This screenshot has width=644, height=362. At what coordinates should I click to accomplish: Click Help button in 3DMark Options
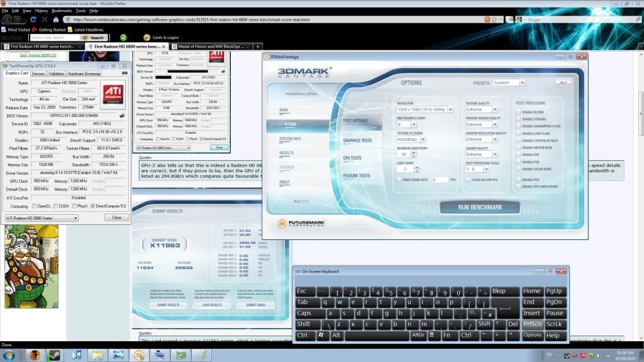[563, 82]
